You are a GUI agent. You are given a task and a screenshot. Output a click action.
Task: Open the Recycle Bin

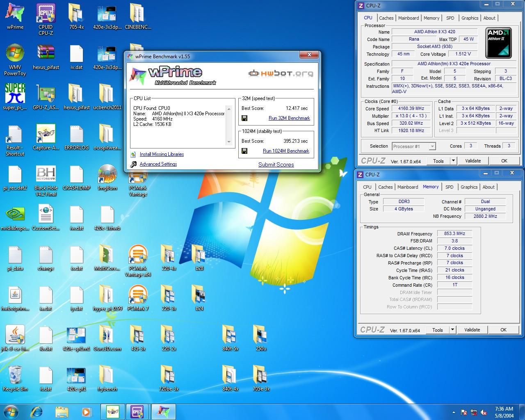pyautogui.click(x=15, y=378)
